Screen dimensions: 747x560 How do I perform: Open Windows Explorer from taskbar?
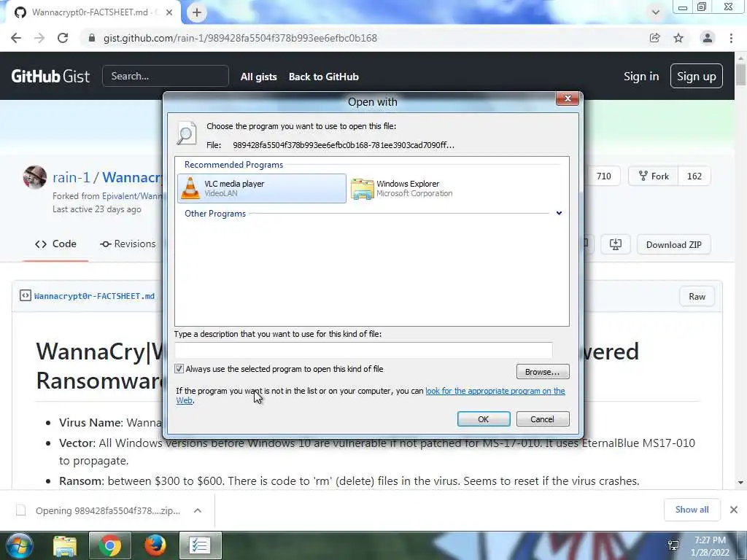pyautogui.click(x=65, y=545)
